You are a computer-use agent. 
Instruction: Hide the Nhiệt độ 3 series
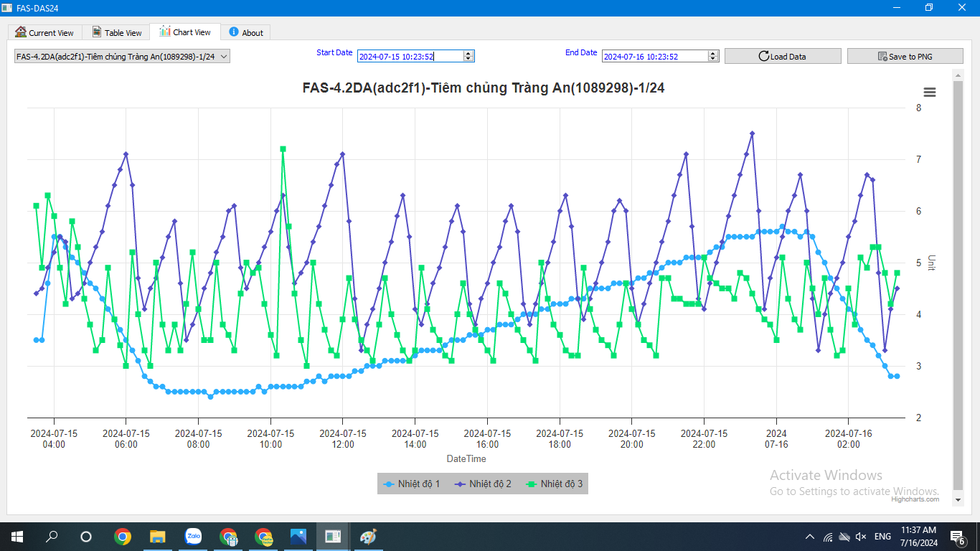tap(555, 484)
